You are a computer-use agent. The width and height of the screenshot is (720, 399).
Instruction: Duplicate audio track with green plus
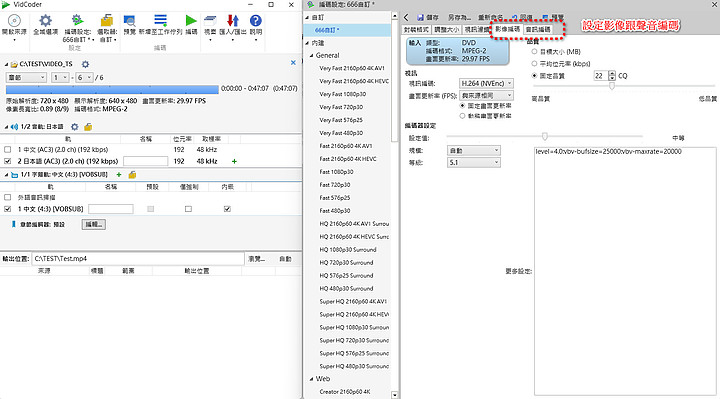tap(234, 161)
